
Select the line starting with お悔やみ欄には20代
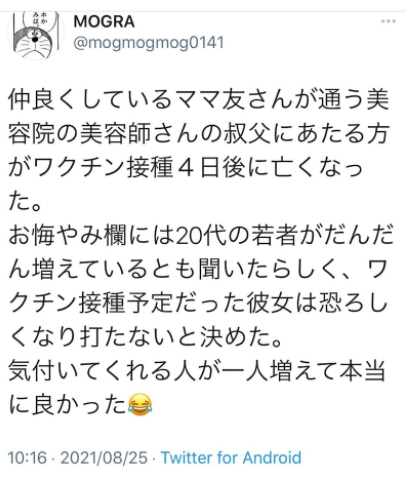(201, 235)
